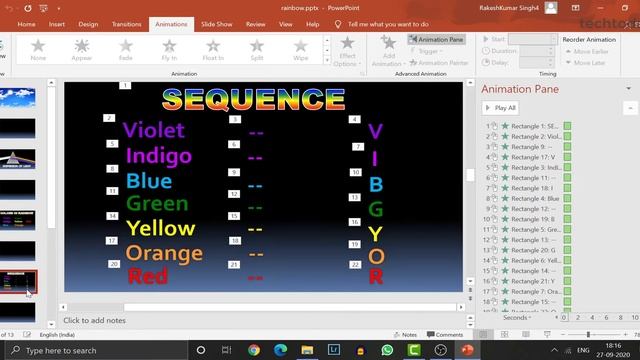Open the View tab
Screen dimensions: 640x360
coord(285,24)
